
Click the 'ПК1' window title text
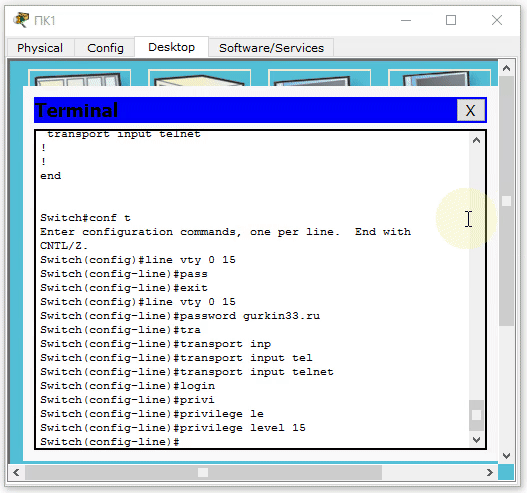pyautogui.click(x=45, y=21)
